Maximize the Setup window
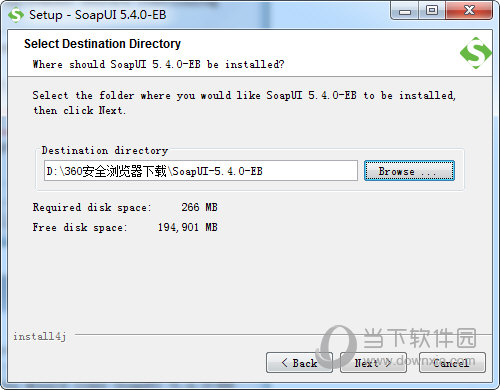The width and height of the screenshot is (500, 390). [x=432, y=11]
